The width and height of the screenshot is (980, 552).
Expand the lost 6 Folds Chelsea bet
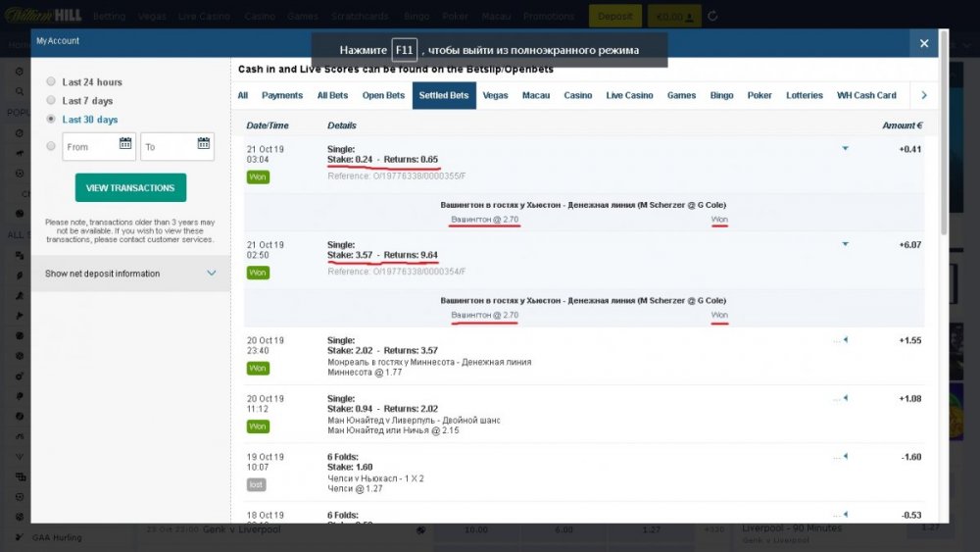click(844, 457)
